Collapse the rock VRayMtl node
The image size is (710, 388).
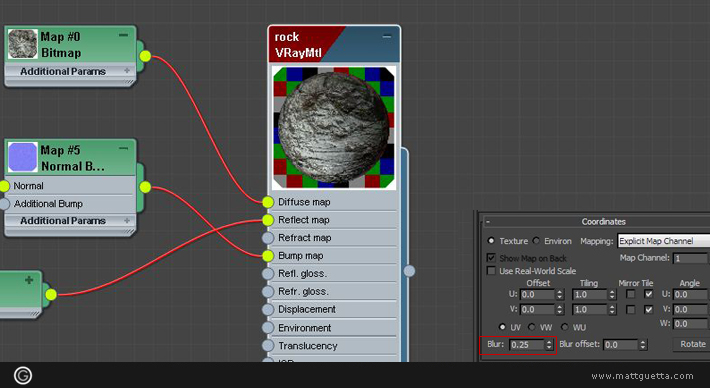click(x=387, y=36)
